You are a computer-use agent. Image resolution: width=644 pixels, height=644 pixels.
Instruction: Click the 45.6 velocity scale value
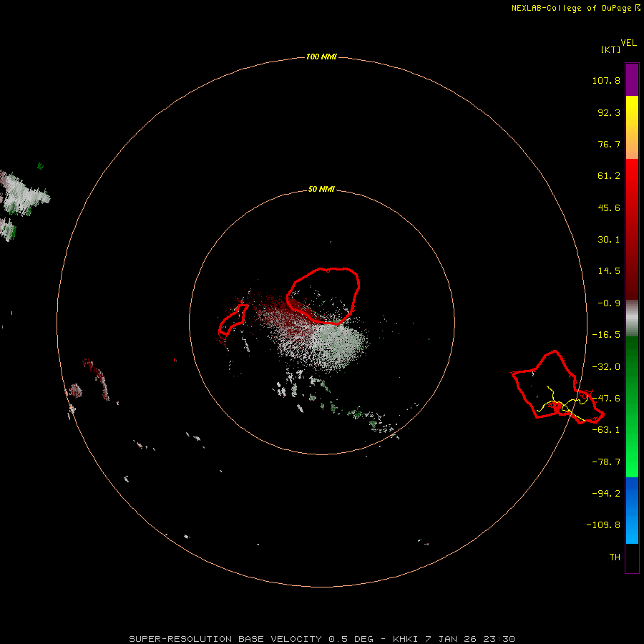tap(609, 208)
